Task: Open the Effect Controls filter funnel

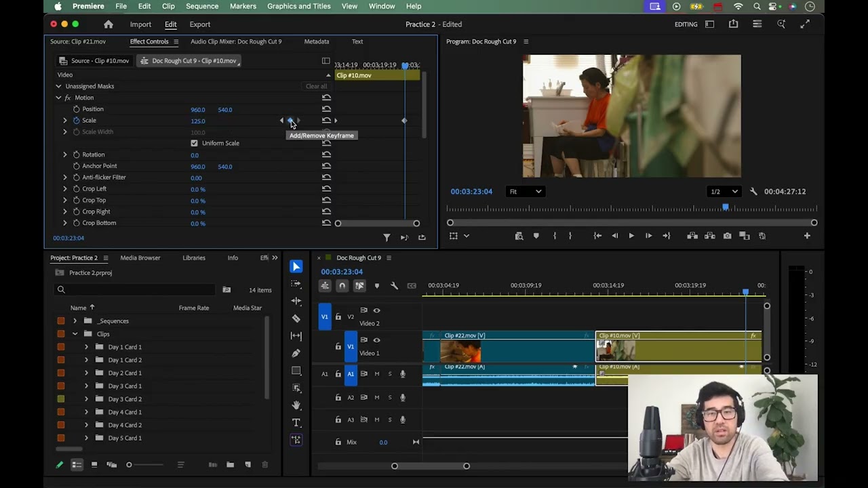Action: 387,237
